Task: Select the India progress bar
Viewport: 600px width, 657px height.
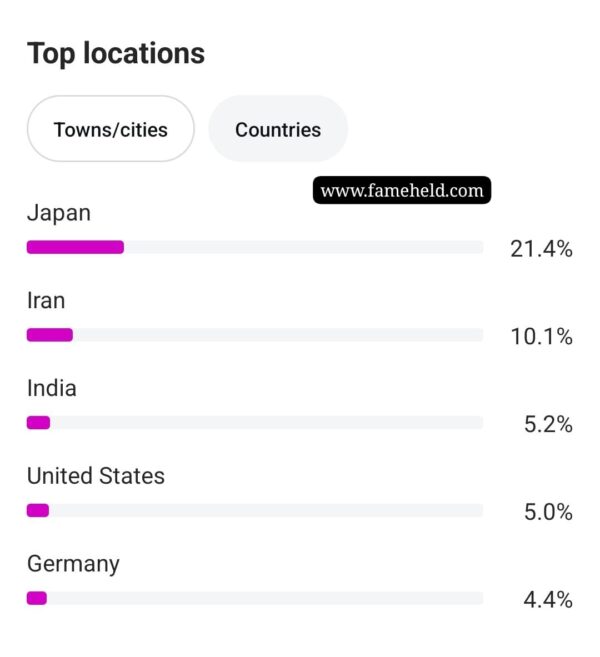Action: click(255, 423)
